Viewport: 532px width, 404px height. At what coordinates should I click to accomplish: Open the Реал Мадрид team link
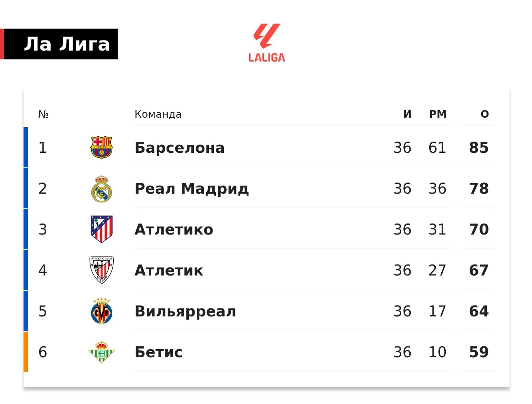192,189
